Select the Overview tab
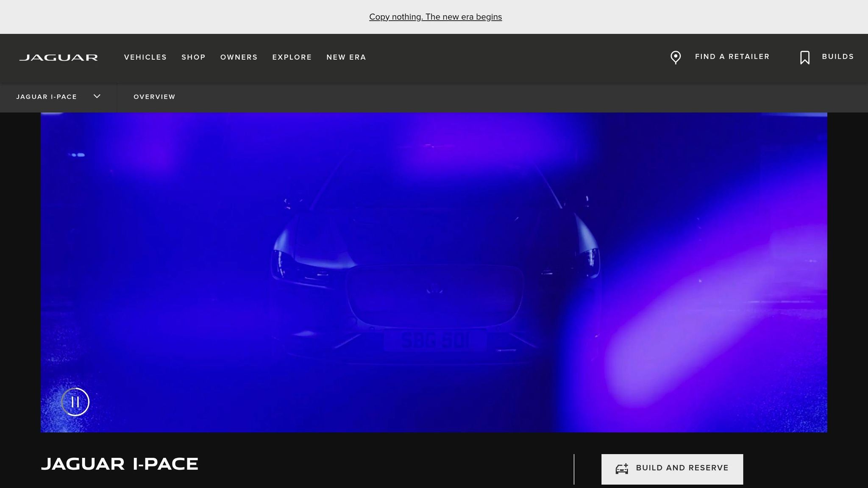The image size is (868, 488). [154, 97]
